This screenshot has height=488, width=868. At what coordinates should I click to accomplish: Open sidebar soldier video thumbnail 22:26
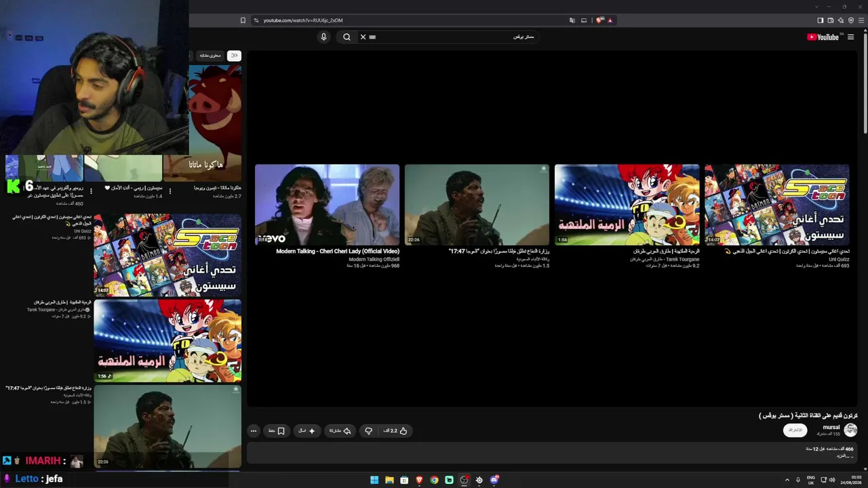point(167,426)
